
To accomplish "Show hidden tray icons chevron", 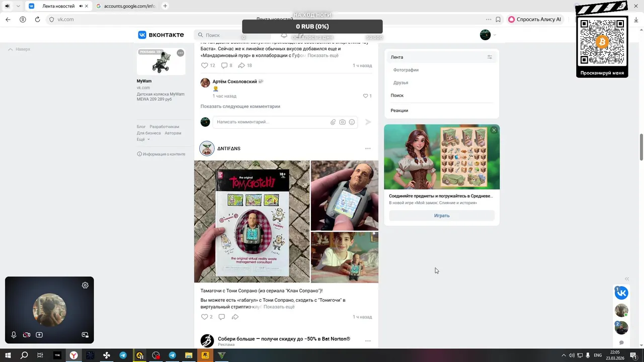I will (563, 355).
